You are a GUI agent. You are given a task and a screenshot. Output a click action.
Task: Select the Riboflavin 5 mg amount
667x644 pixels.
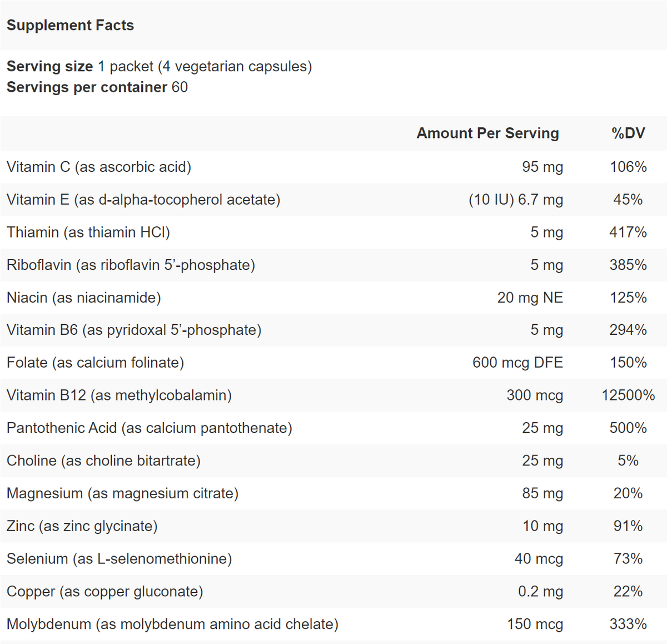tap(546, 265)
